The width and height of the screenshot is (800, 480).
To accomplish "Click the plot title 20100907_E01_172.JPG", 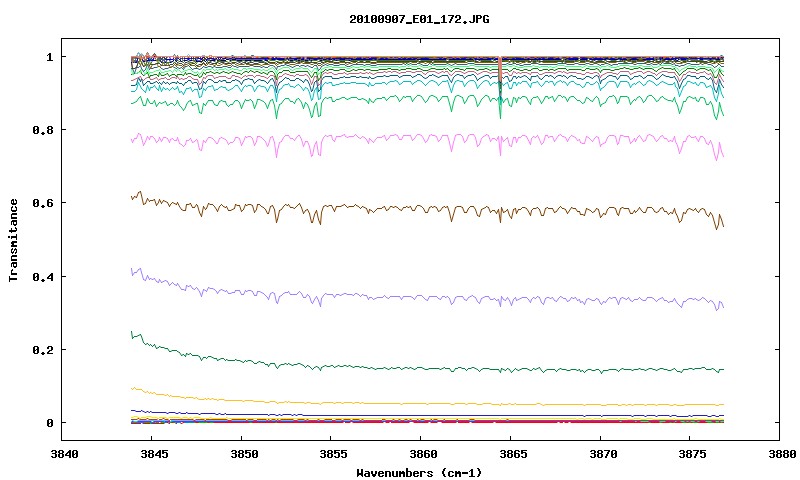I will tap(419, 19).
